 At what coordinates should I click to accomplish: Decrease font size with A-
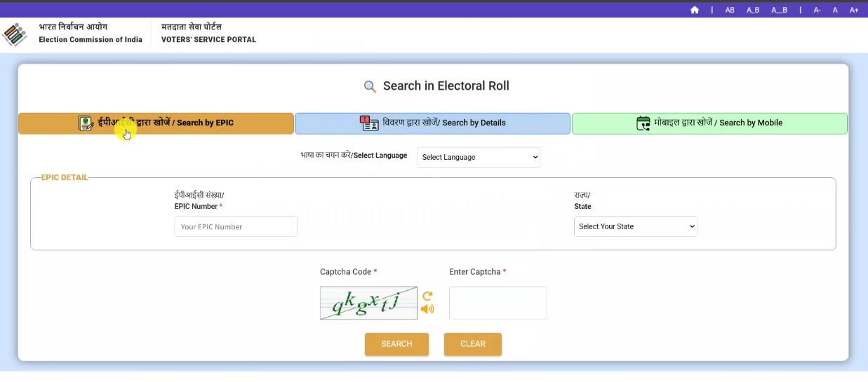817,10
